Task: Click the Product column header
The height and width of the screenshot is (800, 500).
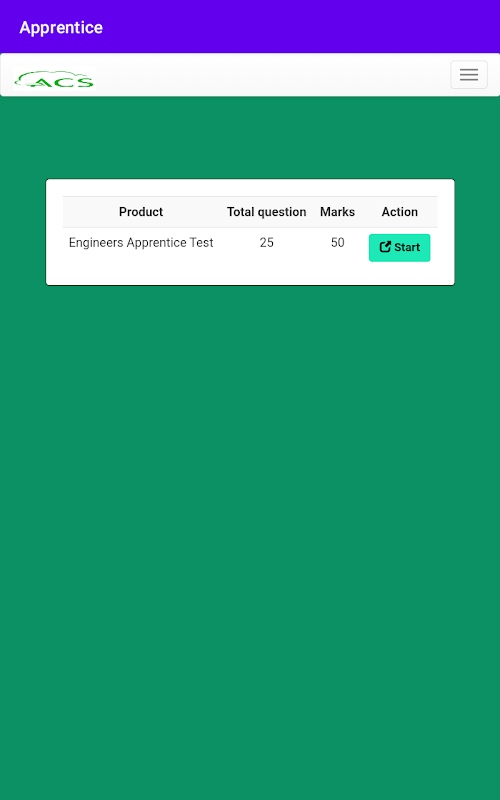Action: [x=141, y=212]
